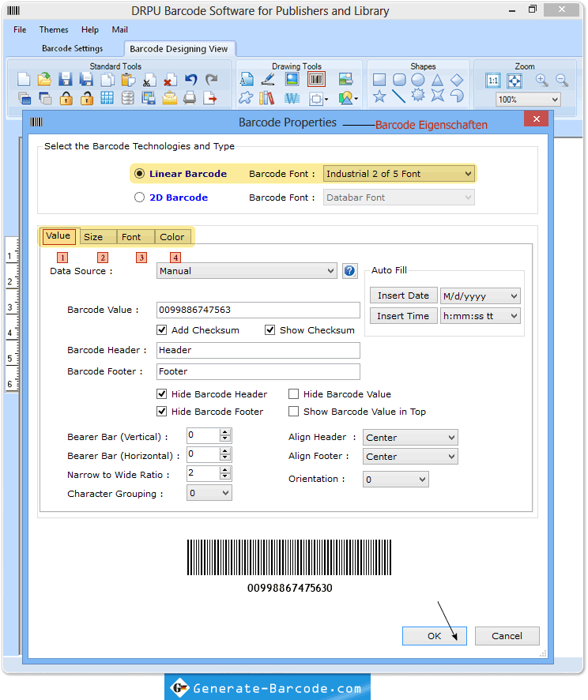588x700 pixels.
Task: Choose the Triangle shape
Action: coord(437,80)
